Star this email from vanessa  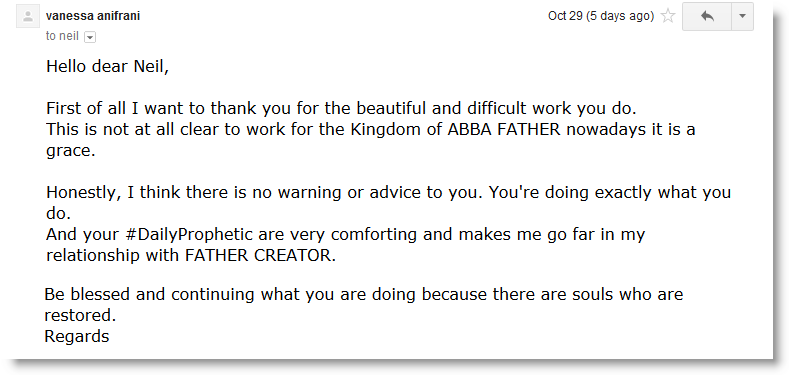(x=668, y=16)
